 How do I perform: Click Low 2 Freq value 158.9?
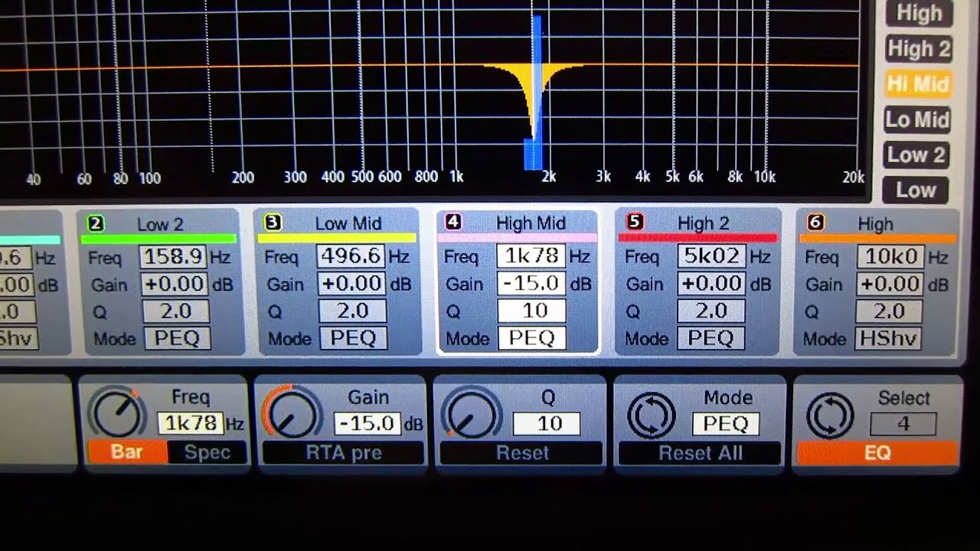(172, 256)
